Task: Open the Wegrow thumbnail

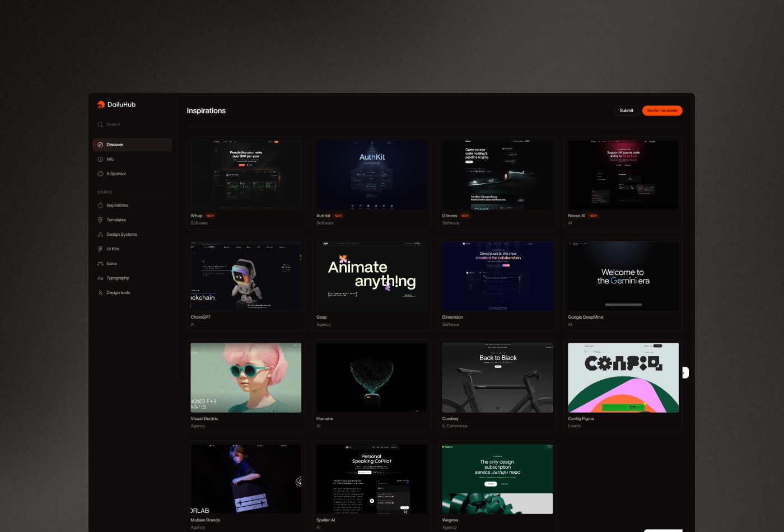Action: [497, 479]
